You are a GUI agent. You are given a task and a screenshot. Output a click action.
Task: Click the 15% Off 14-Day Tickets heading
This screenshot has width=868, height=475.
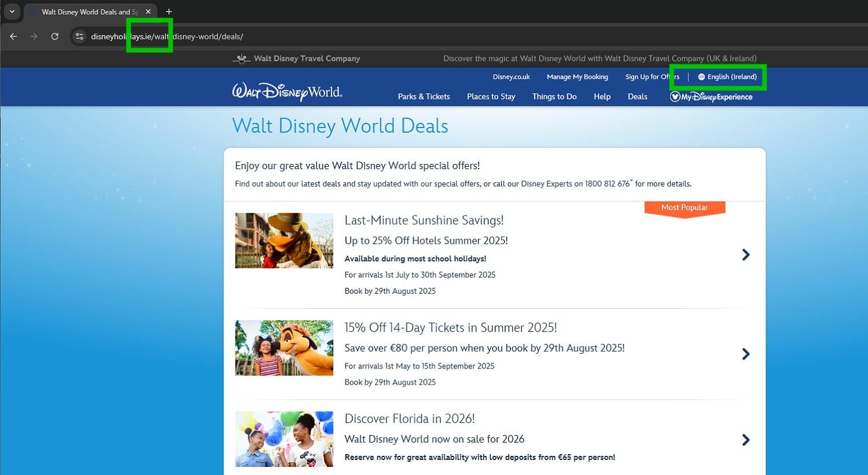(x=451, y=328)
